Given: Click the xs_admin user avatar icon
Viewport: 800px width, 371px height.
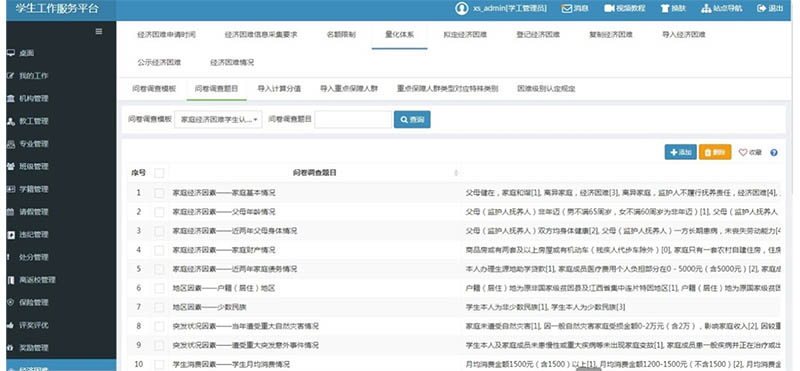Looking at the screenshot, I should coord(462,8).
